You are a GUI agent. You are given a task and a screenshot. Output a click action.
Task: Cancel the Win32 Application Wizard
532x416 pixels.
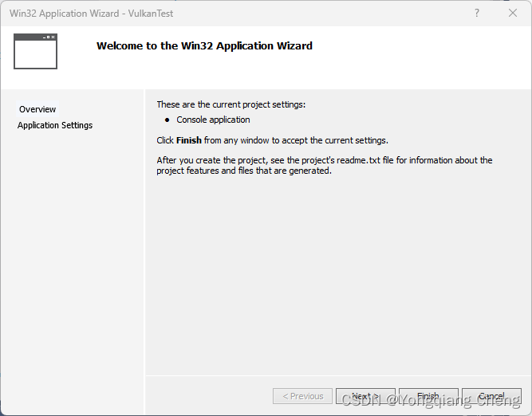pos(491,396)
